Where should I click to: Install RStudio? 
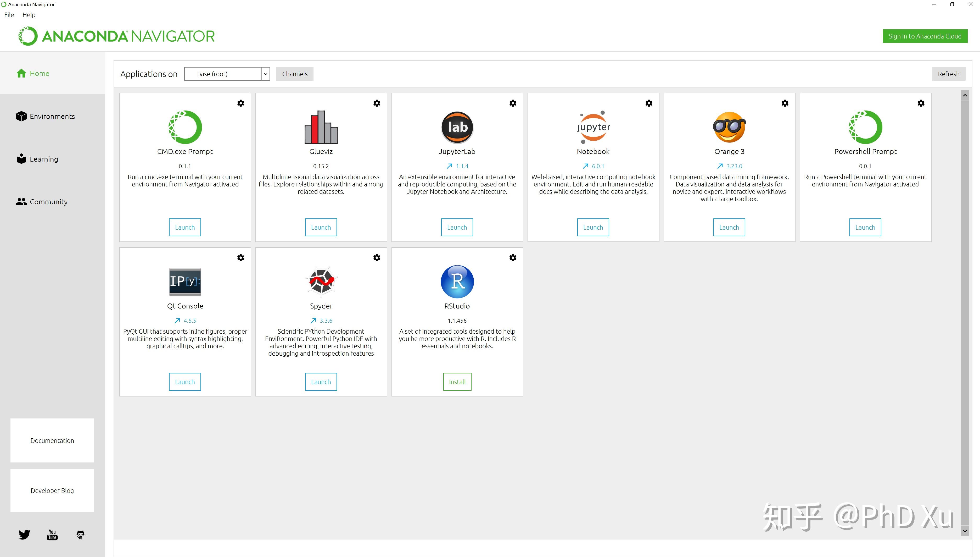457,382
